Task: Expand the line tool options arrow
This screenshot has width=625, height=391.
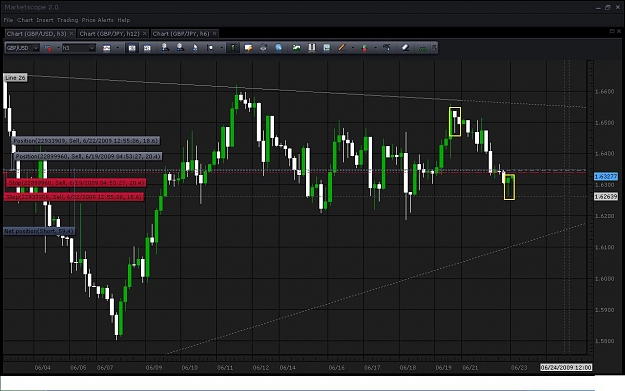Action: pyautogui.click(x=353, y=48)
